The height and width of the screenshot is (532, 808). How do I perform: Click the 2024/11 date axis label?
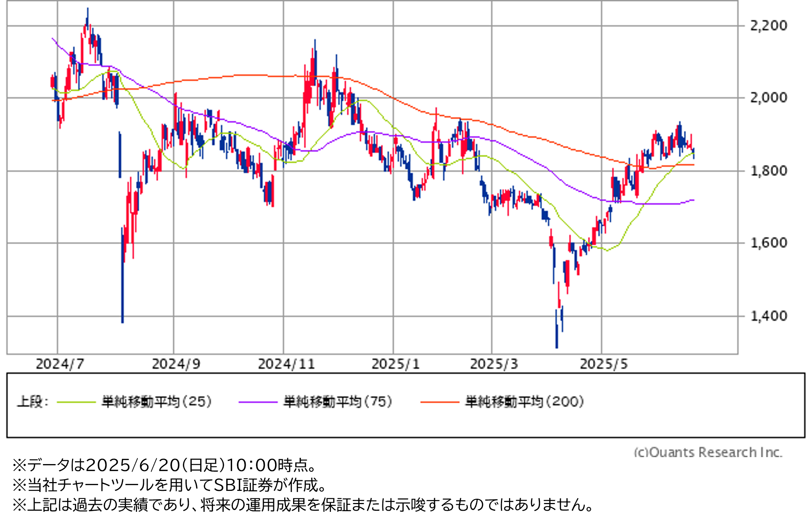coord(286,364)
